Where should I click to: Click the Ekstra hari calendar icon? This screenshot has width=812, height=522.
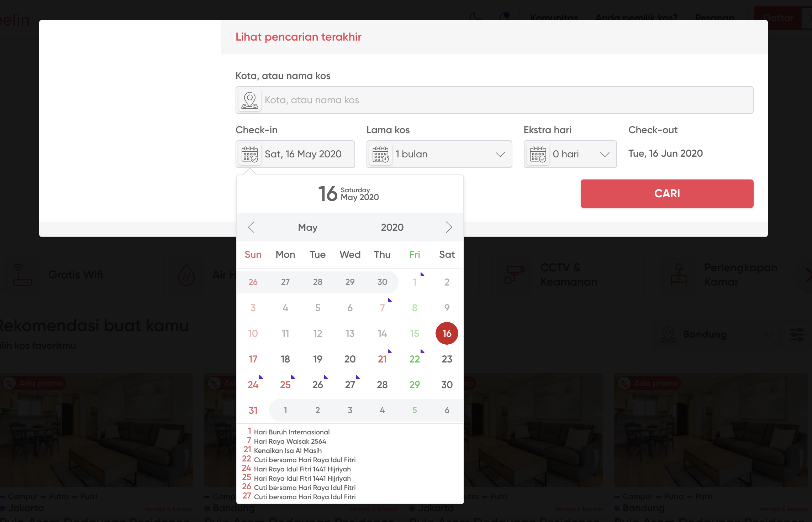[x=538, y=154]
